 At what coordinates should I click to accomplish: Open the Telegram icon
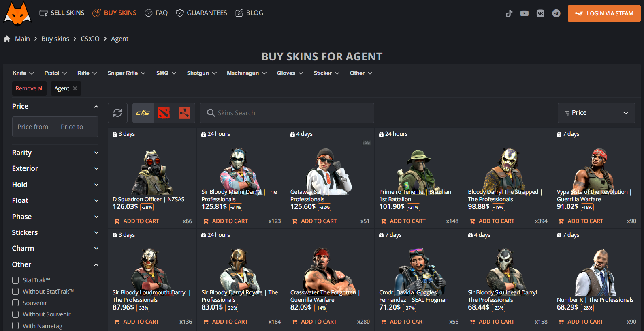557,13
